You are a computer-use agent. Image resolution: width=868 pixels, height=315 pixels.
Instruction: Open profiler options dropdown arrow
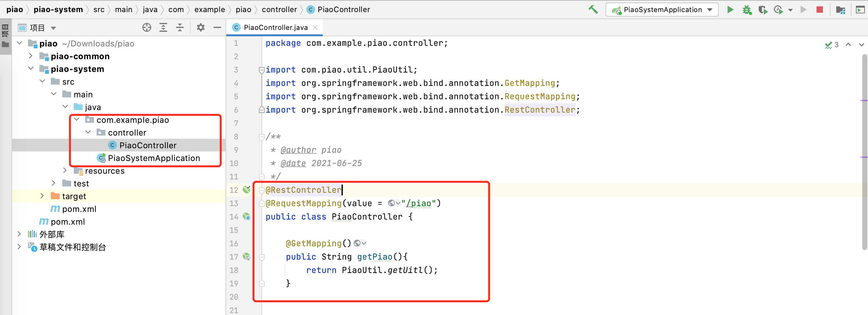pyautogui.click(x=790, y=10)
